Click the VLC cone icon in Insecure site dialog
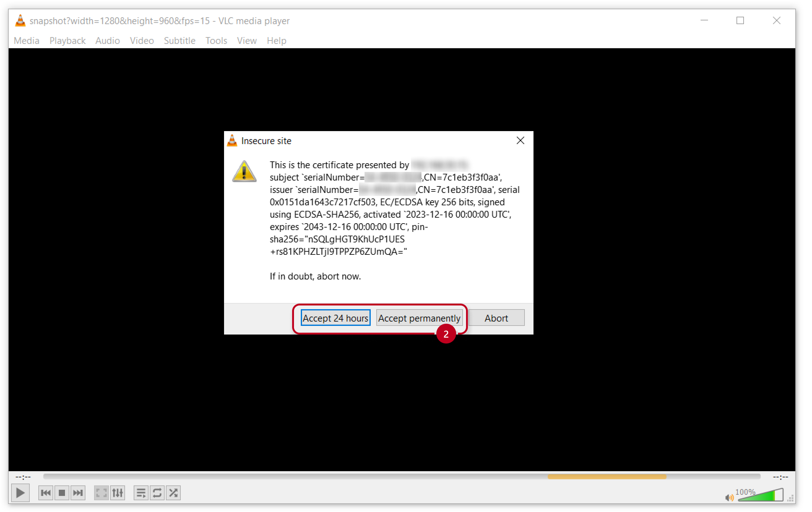Image resolution: width=812 pixels, height=512 pixels. [x=232, y=140]
